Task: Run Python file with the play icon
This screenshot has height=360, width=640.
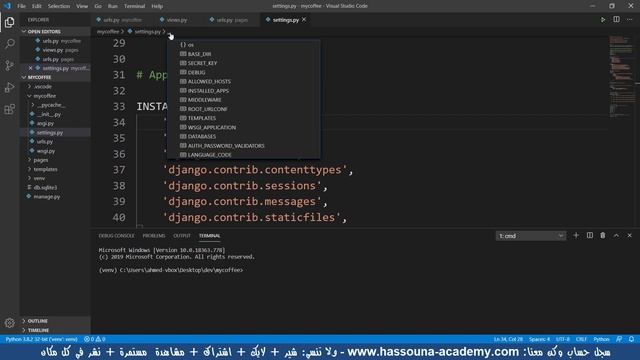Action: pyautogui.click(x=603, y=20)
